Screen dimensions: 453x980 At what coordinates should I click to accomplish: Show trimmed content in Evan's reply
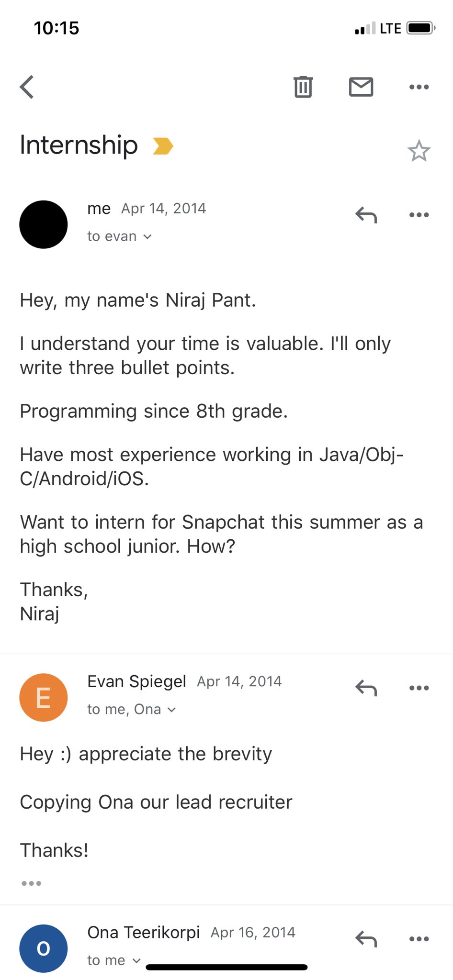pyautogui.click(x=31, y=883)
